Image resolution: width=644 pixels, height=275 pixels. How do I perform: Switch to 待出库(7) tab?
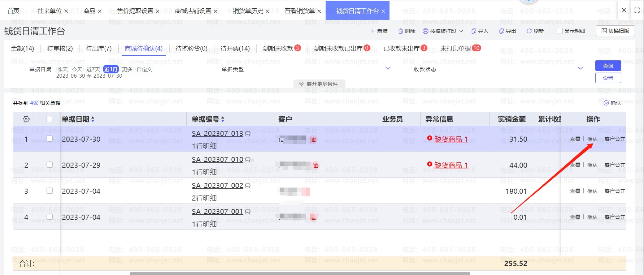99,48
